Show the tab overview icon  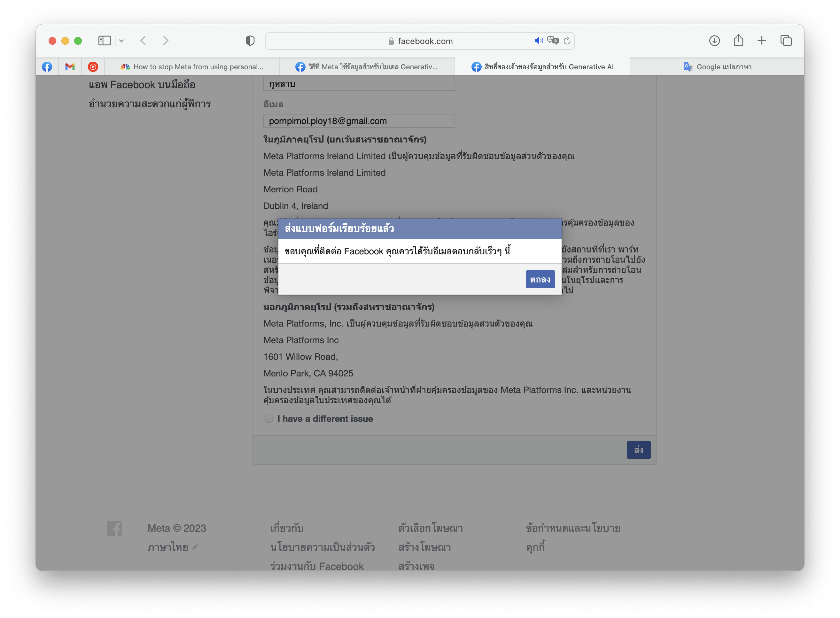pyautogui.click(x=786, y=40)
